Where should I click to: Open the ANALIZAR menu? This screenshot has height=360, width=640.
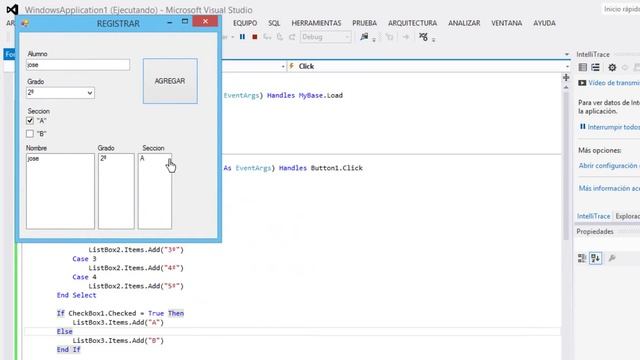464,23
